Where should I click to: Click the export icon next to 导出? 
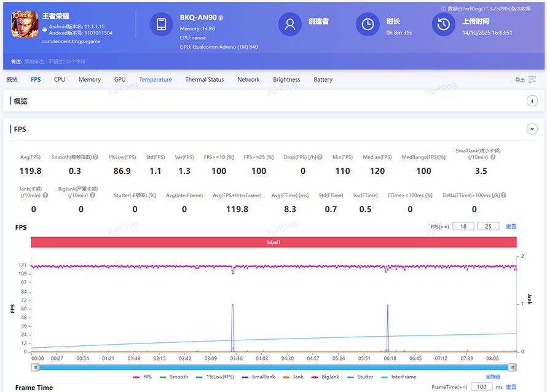[532, 80]
